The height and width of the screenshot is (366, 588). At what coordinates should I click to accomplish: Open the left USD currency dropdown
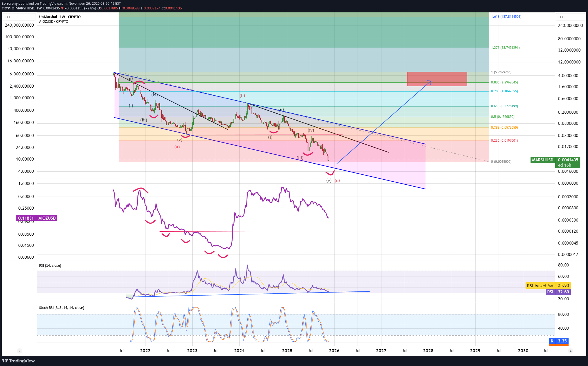tap(19, 17)
